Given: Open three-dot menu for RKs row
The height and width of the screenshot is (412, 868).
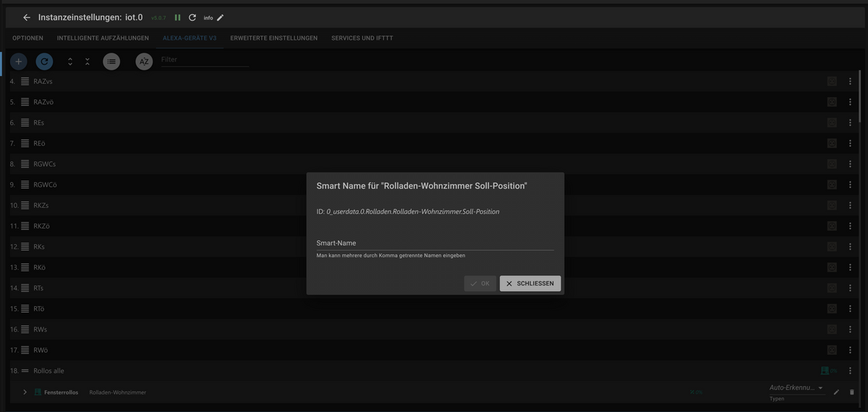Looking at the screenshot, I should 851,246.
